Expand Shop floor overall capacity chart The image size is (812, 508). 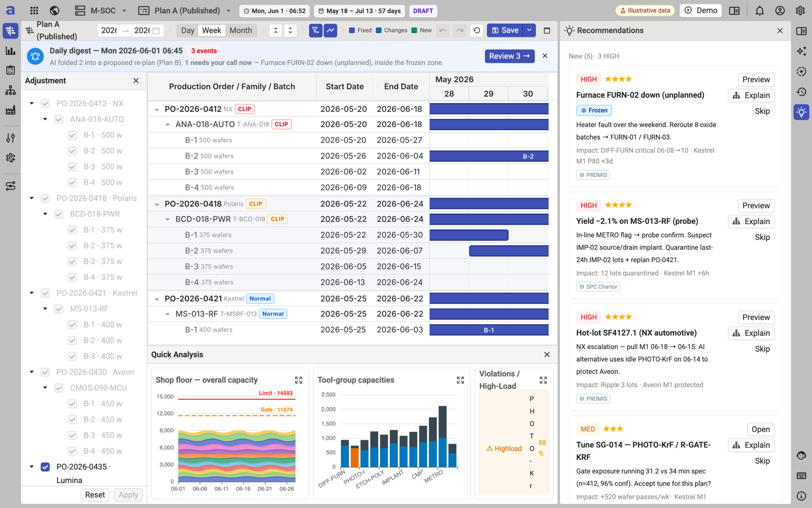coord(298,380)
